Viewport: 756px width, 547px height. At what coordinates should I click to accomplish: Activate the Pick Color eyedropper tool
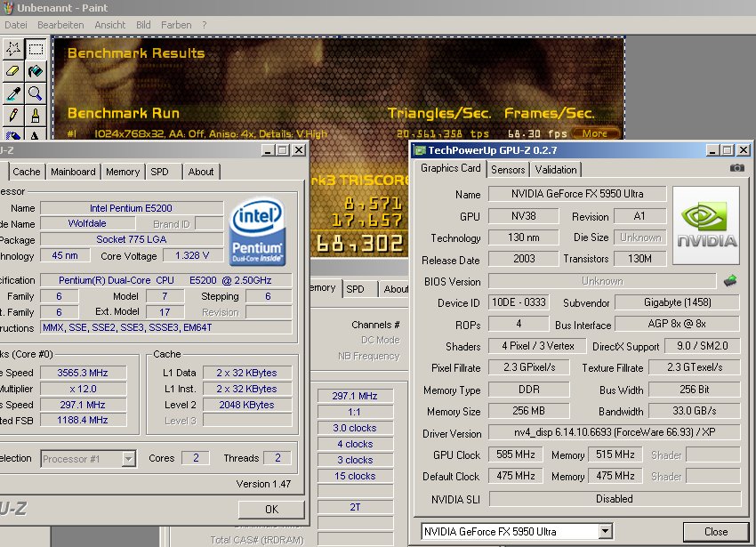pyautogui.click(x=13, y=93)
